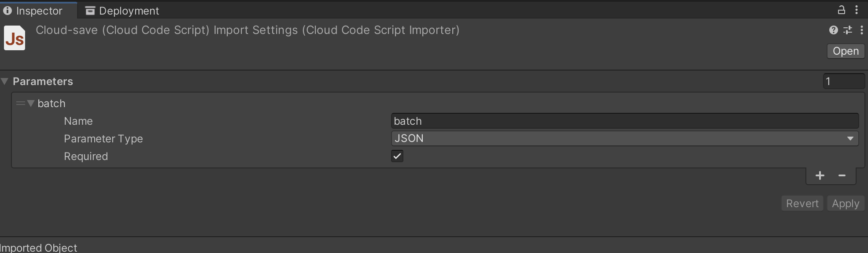Click the preset selector sliders icon
The image size is (868, 253).
848,30
